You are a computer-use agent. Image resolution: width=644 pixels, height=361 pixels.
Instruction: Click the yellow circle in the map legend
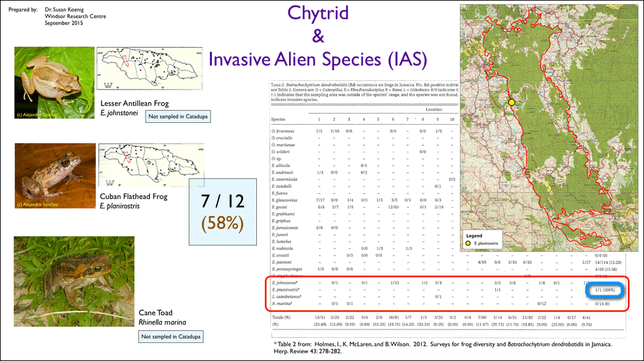(468, 244)
